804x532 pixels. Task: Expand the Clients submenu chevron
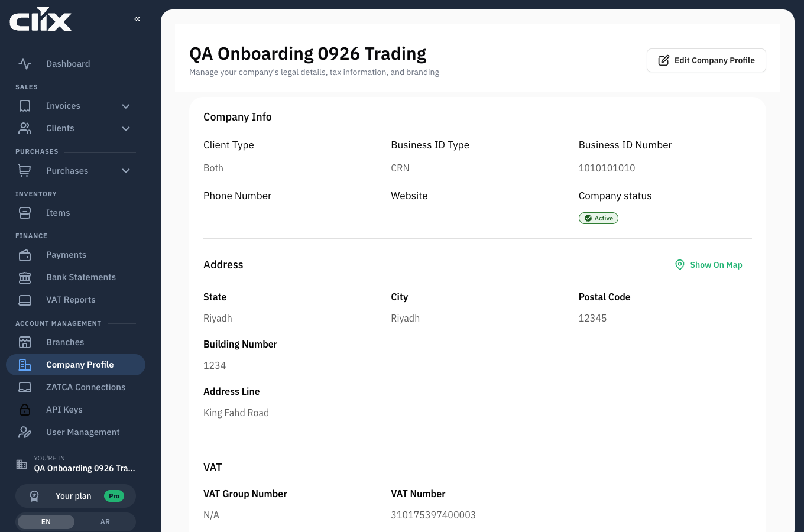tap(126, 129)
